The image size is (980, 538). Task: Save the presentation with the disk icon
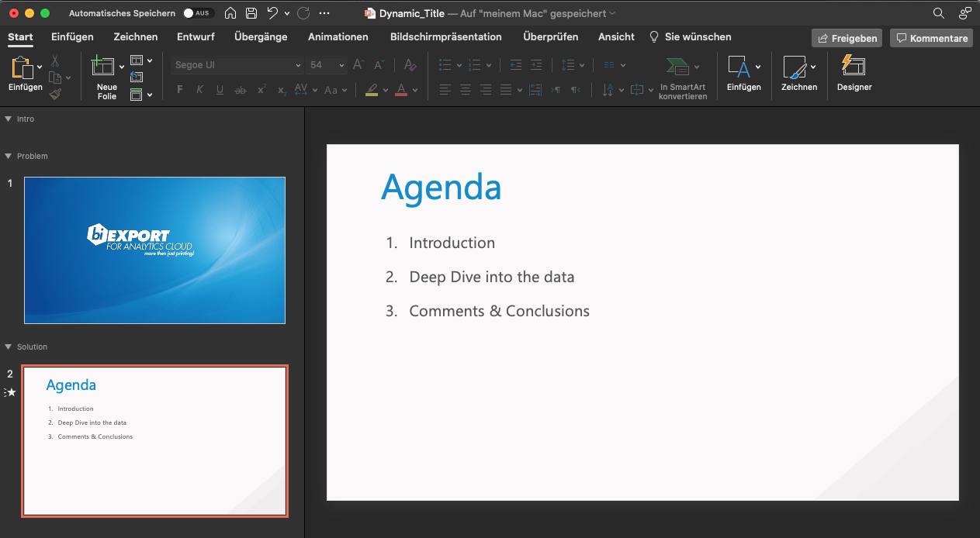251,13
